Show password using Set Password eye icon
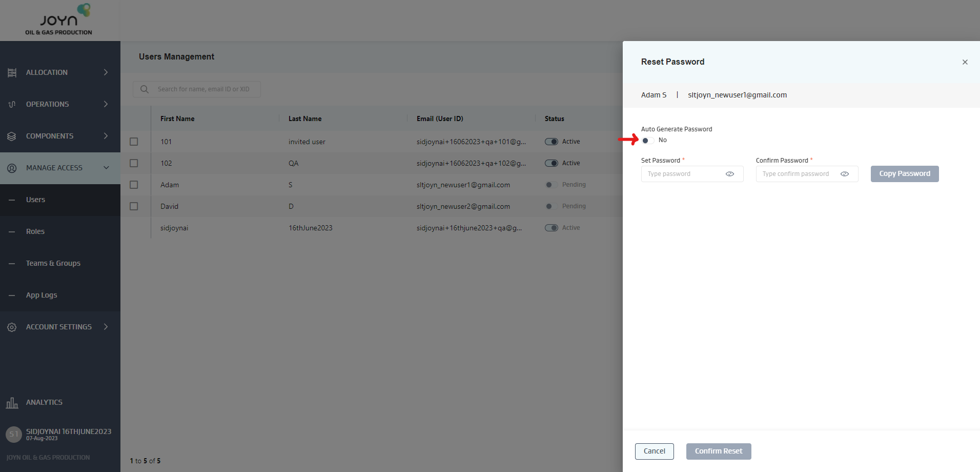The height and width of the screenshot is (472, 980). click(x=730, y=174)
